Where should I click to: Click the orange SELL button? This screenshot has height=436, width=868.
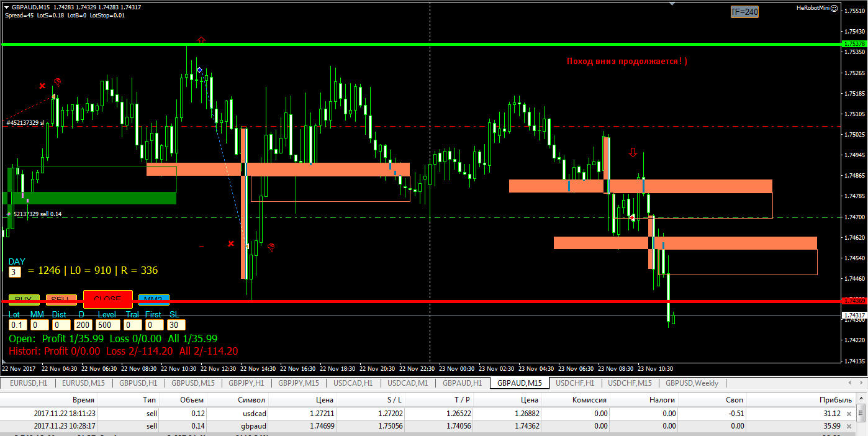pos(61,299)
